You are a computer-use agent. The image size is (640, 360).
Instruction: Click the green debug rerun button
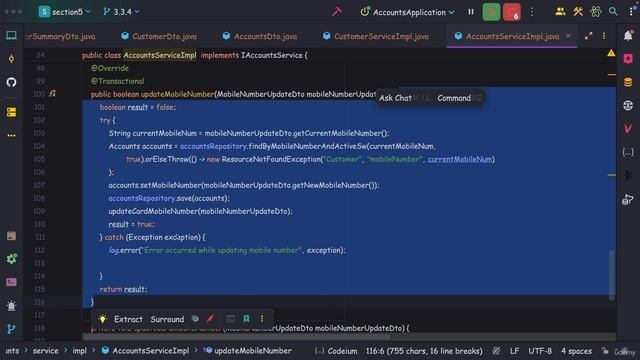pyautogui.click(x=491, y=12)
